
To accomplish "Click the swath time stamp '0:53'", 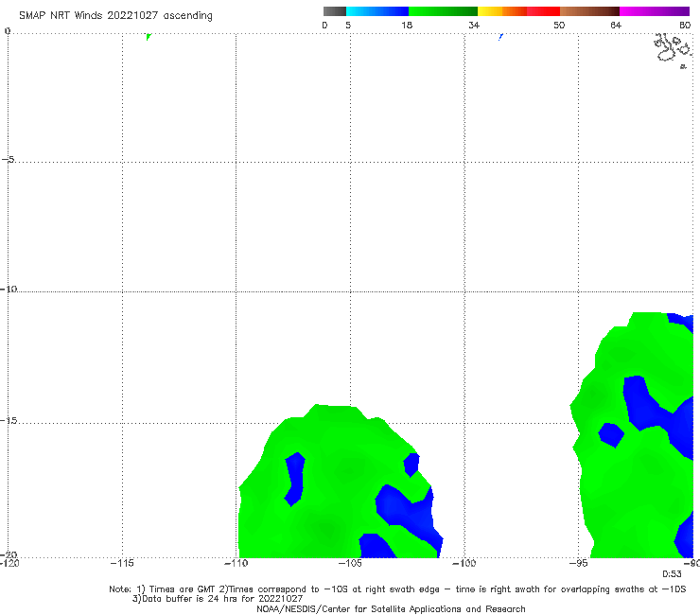I will point(672,574).
